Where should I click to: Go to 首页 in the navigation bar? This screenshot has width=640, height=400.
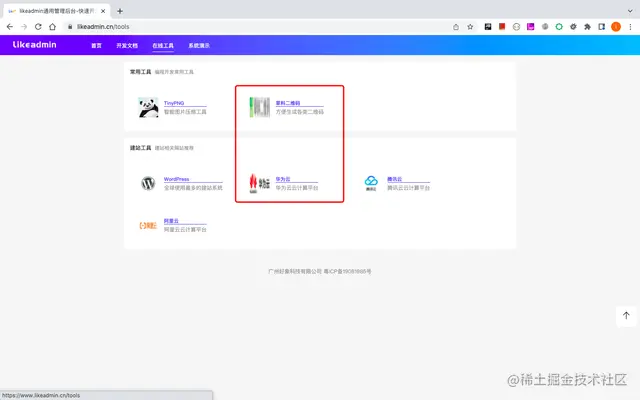click(96, 45)
